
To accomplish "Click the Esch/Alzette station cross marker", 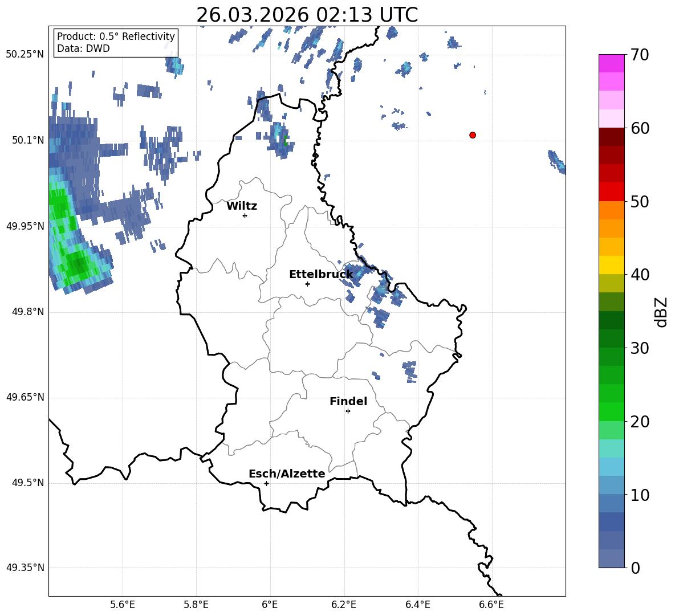I will pos(266,483).
